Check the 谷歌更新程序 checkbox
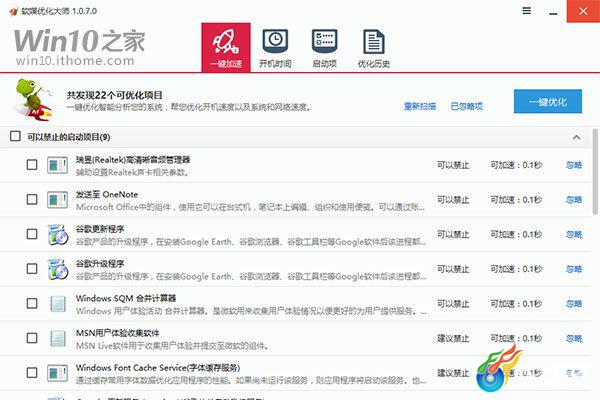Viewport: 600px width, 400px height. point(32,234)
